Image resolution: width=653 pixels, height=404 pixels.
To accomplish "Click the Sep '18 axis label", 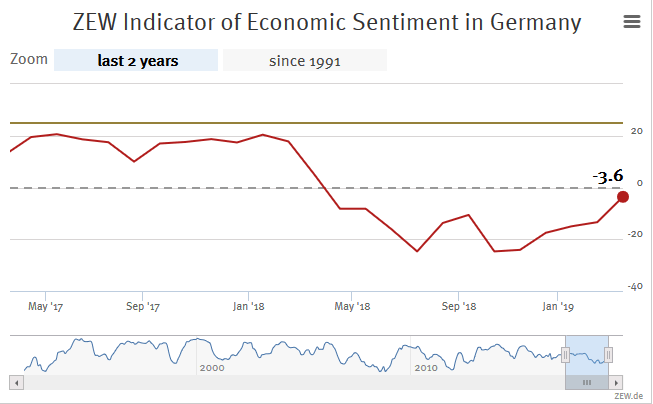I will click(x=456, y=305).
